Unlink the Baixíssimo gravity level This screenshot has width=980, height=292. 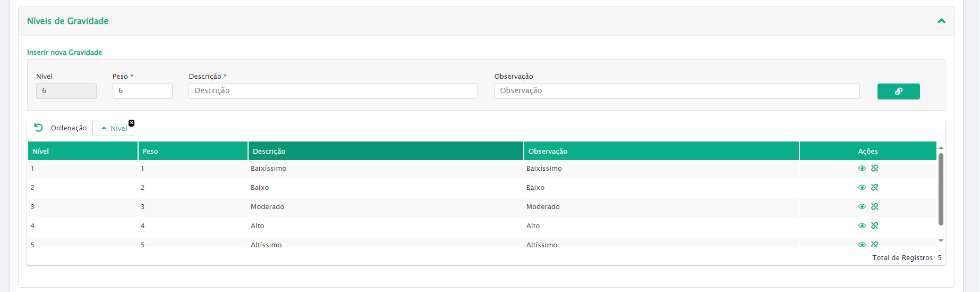pyautogui.click(x=875, y=168)
